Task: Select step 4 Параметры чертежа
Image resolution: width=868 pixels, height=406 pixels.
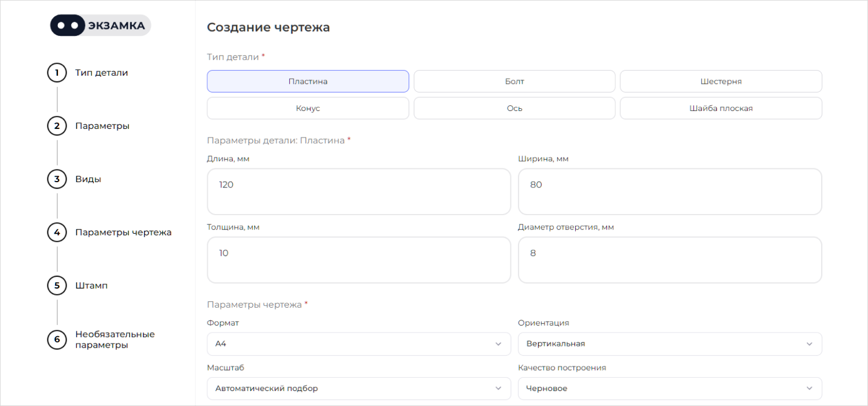Action: click(x=123, y=232)
